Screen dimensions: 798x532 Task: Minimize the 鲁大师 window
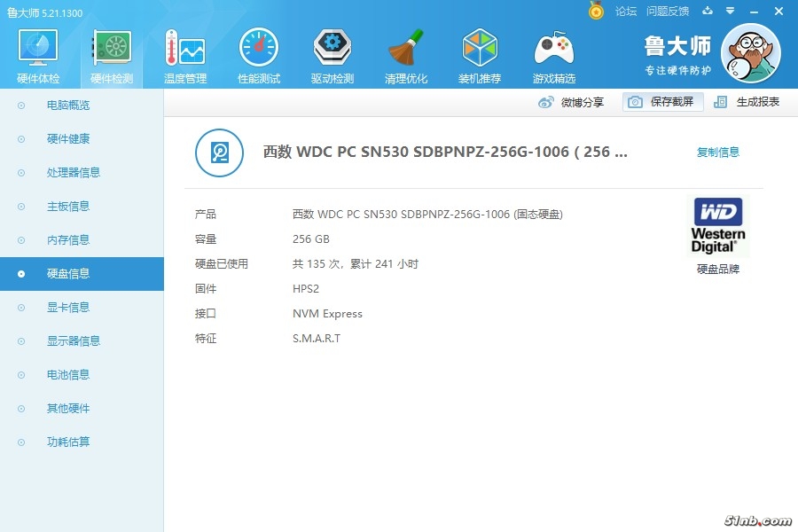(755, 12)
